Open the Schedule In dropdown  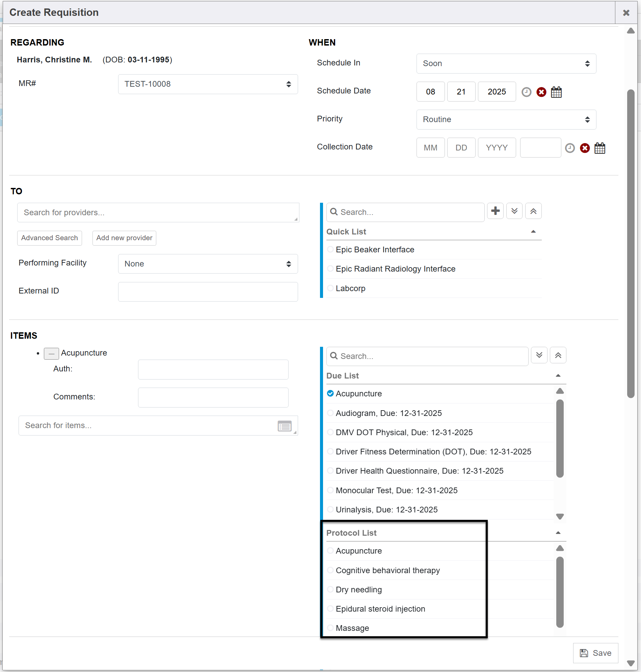(x=506, y=63)
